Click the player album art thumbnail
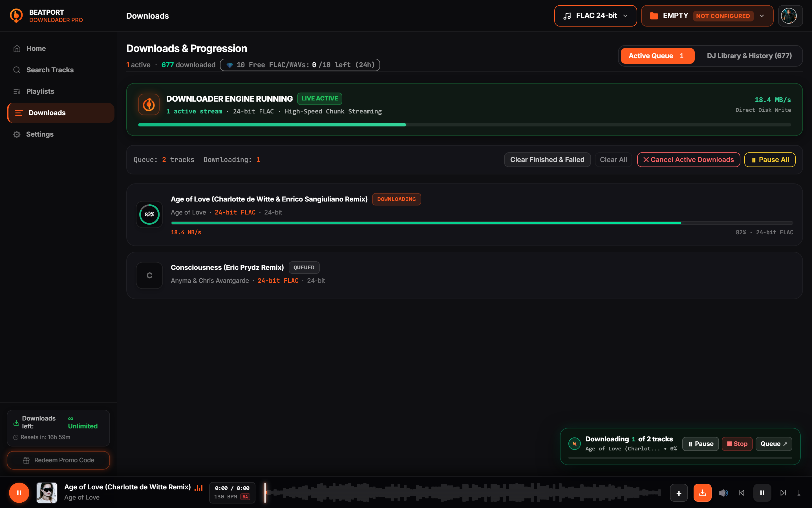812x508 pixels. pos(47,492)
